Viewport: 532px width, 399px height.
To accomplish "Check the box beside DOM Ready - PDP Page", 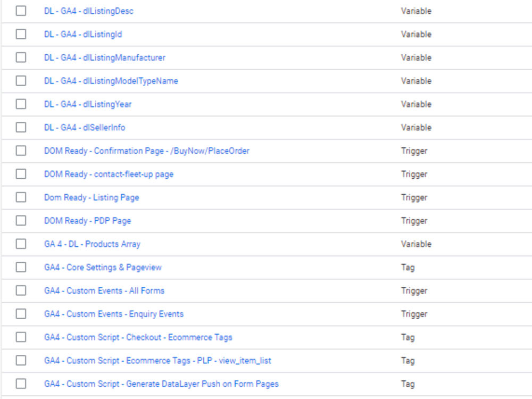I will (21, 221).
